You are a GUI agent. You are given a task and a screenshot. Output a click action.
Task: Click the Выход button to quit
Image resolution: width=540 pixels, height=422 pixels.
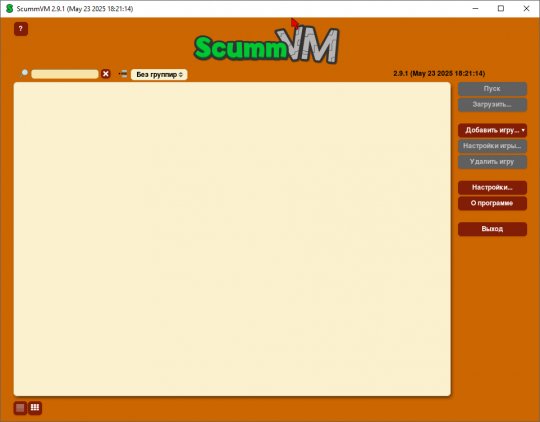(x=492, y=229)
